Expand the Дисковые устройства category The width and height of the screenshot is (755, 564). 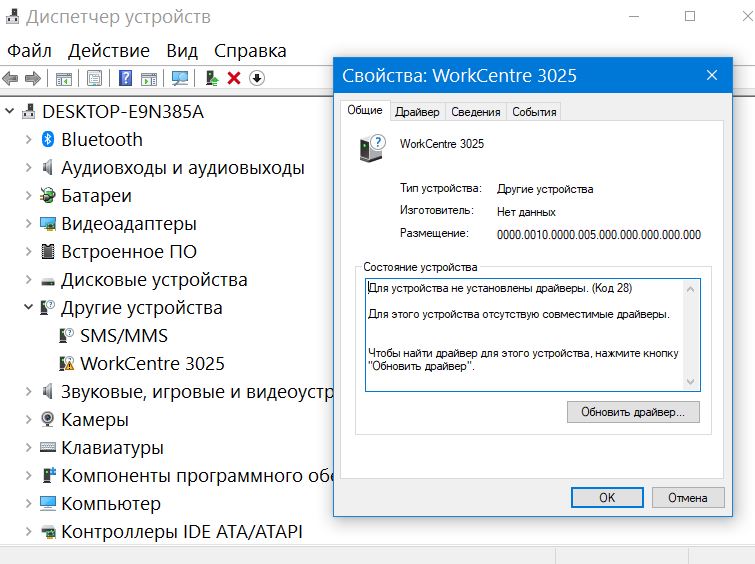28,279
